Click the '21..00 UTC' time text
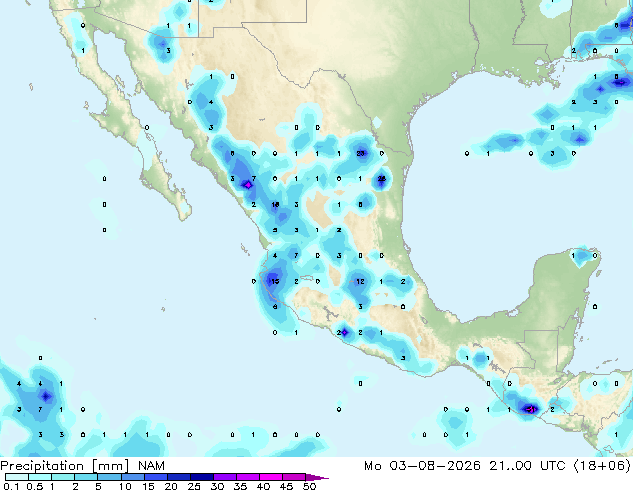The height and width of the screenshot is (490, 634). tap(527, 466)
